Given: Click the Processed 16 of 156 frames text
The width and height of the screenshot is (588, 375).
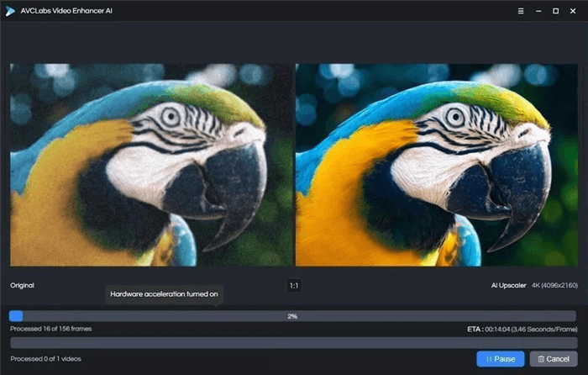Looking at the screenshot, I should point(50,329).
